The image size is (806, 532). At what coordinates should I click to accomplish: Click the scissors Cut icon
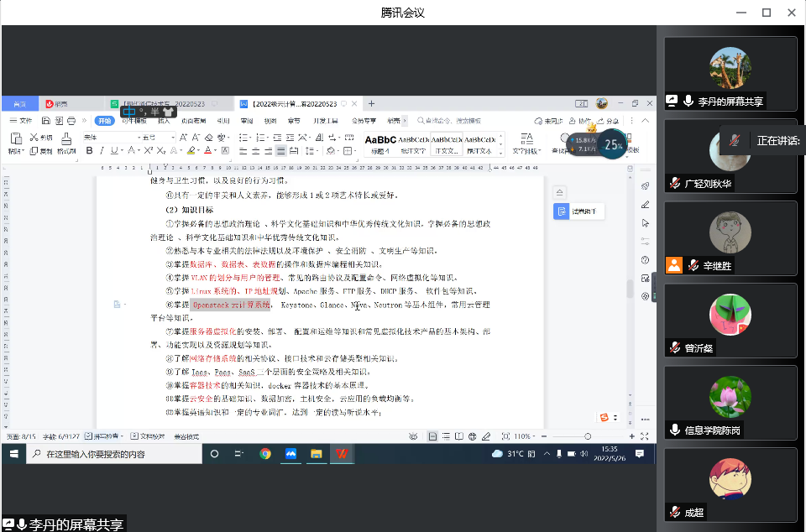34,137
